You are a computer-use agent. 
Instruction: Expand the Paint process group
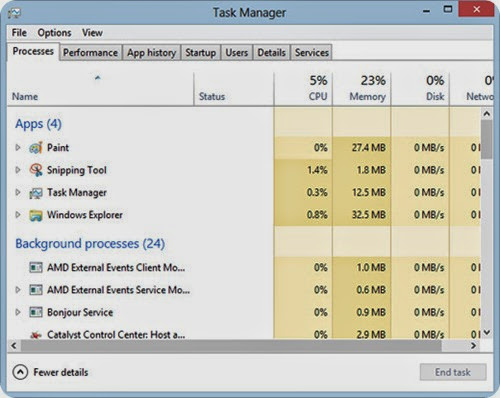click(18, 147)
